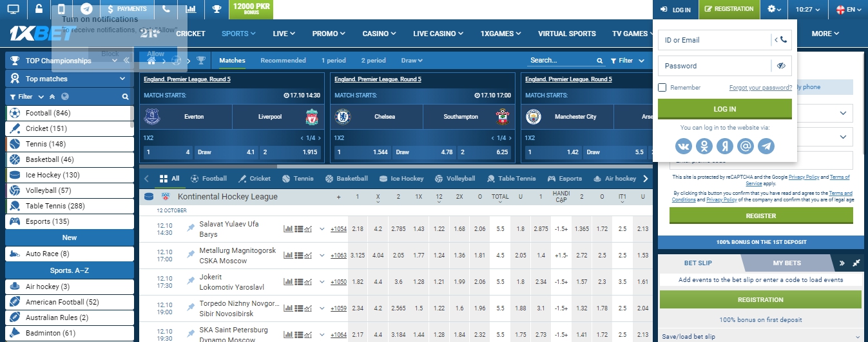The height and width of the screenshot is (342, 868).
Task: Click the trophy results icon in top bar
Action: [217, 9]
